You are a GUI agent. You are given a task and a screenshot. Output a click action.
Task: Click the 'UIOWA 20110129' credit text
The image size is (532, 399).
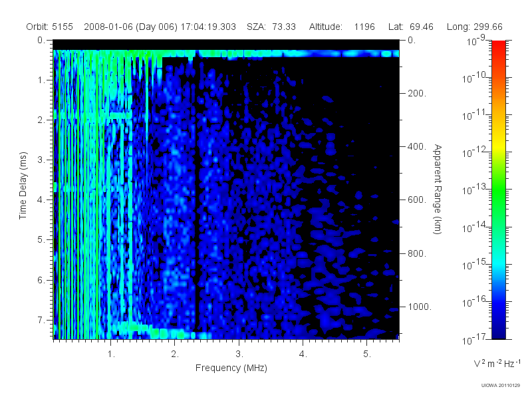point(501,385)
